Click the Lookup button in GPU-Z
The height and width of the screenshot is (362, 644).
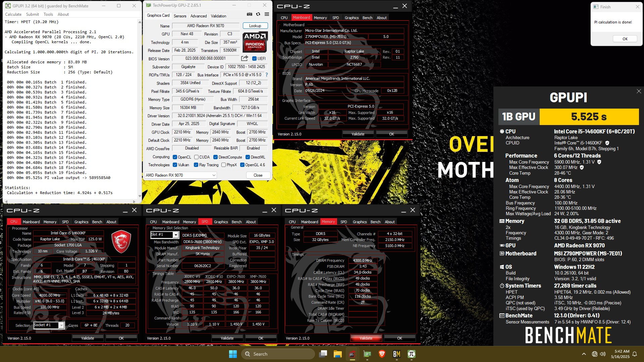(x=255, y=26)
